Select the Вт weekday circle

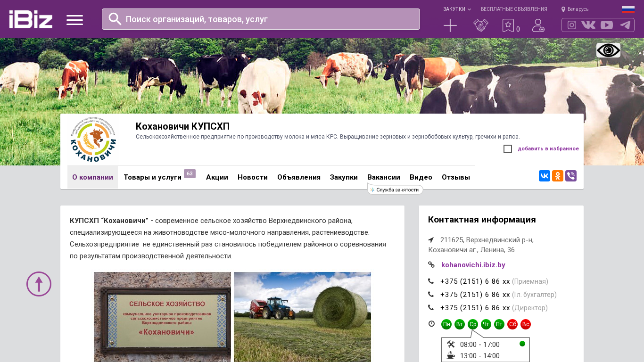click(x=460, y=324)
